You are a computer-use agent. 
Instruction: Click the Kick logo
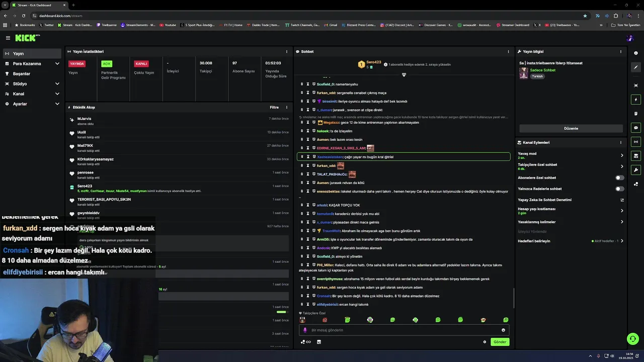(27, 38)
